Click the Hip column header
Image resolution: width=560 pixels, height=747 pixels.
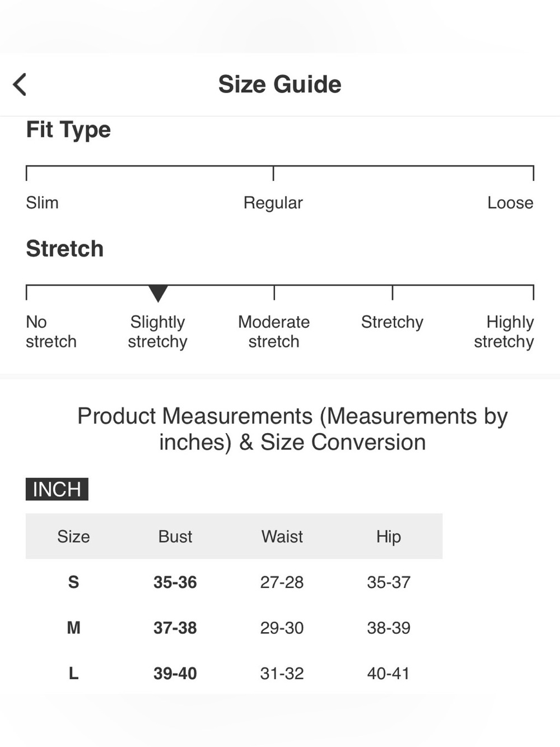click(x=389, y=537)
